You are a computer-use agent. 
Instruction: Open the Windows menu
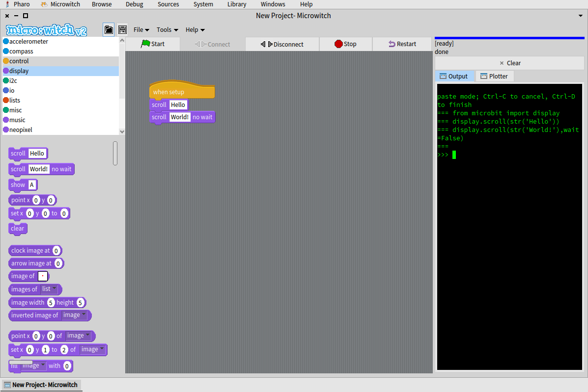click(273, 4)
